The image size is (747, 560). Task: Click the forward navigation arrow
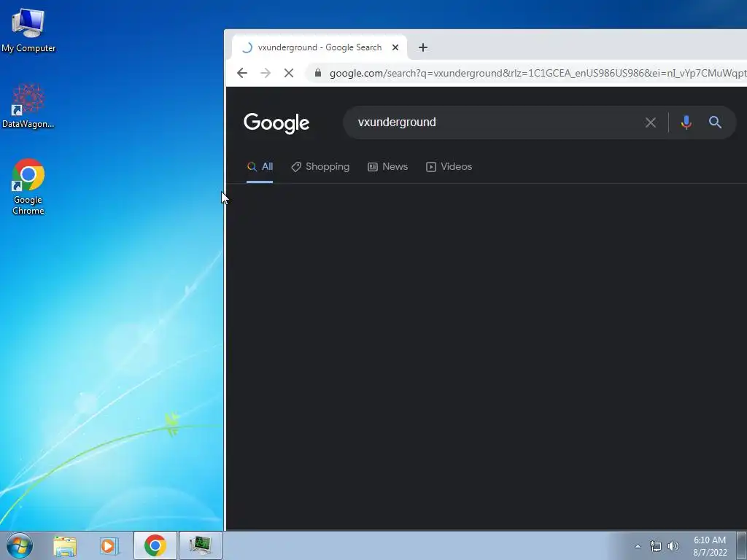tap(266, 73)
